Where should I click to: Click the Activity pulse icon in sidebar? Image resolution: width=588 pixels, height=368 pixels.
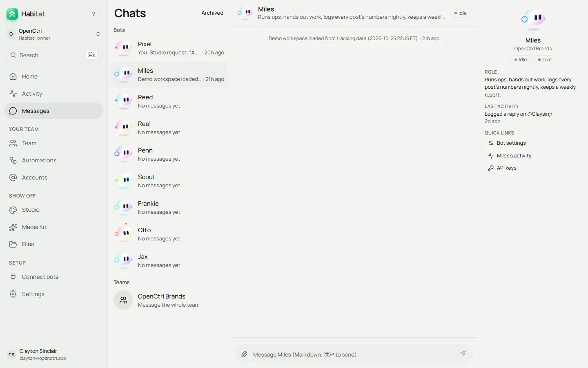click(13, 94)
